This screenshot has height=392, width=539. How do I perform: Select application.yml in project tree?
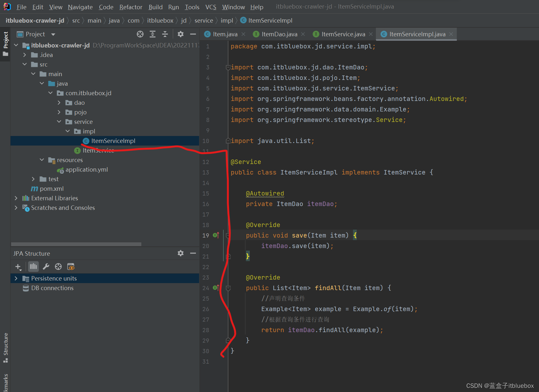[87, 169]
